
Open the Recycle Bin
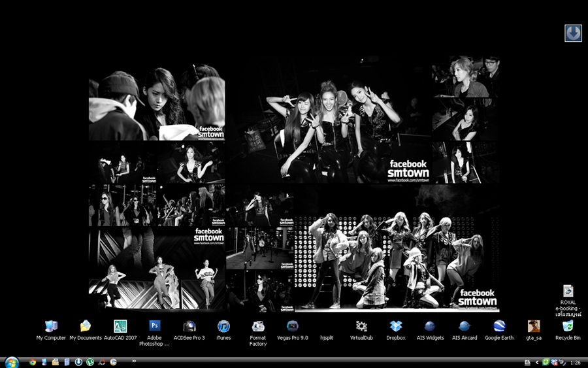click(x=568, y=330)
